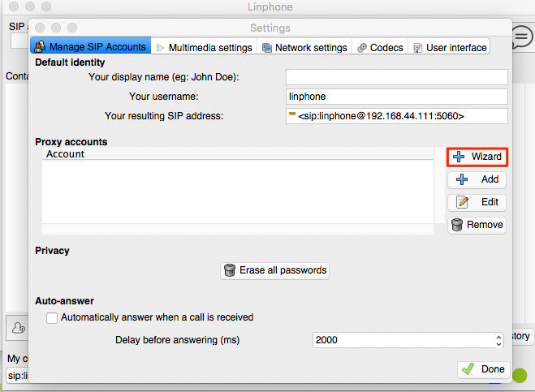The height and width of the screenshot is (392, 535).
Task: Open the Codecs tab
Action: [380, 47]
